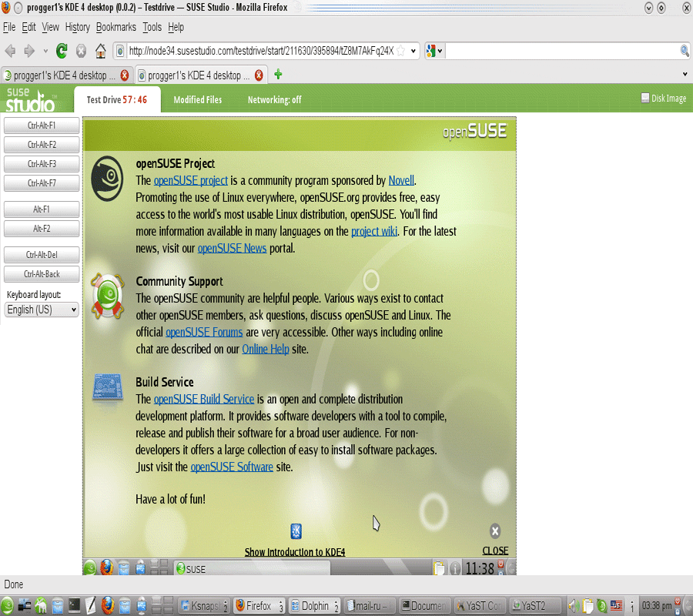Screen dimensions: 693x616
Task: Select the Test Drive tab
Action: [x=117, y=99]
